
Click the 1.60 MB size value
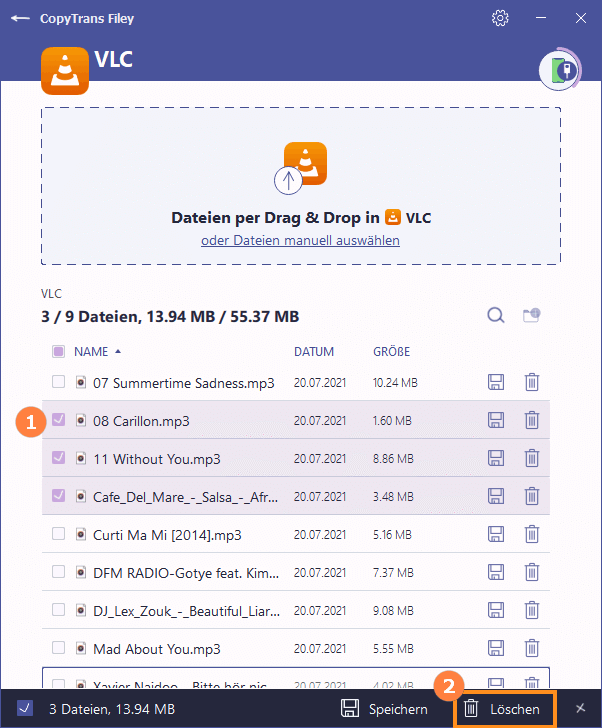[392, 421]
